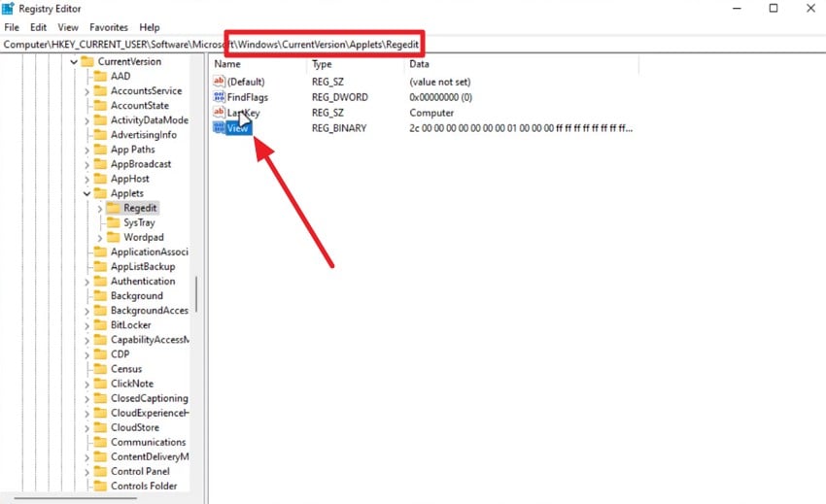Select the SysTray folder icon
Image resolution: width=826 pixels, height=504 pixels.
[x=114, y=222]
